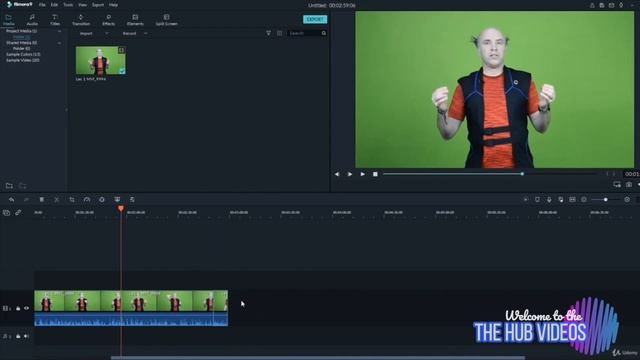
Task: Open the Audio tab
Action: (32, 20)
